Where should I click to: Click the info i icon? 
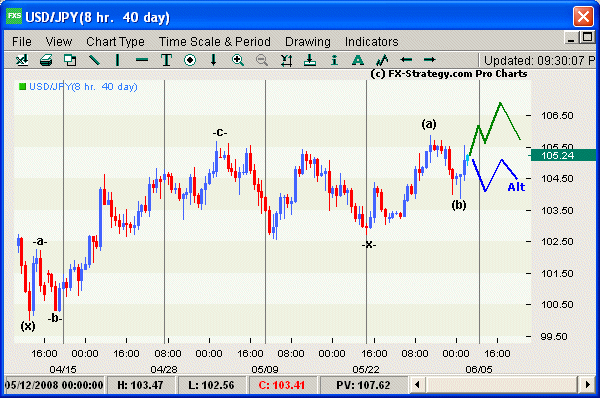click(334, 60)
